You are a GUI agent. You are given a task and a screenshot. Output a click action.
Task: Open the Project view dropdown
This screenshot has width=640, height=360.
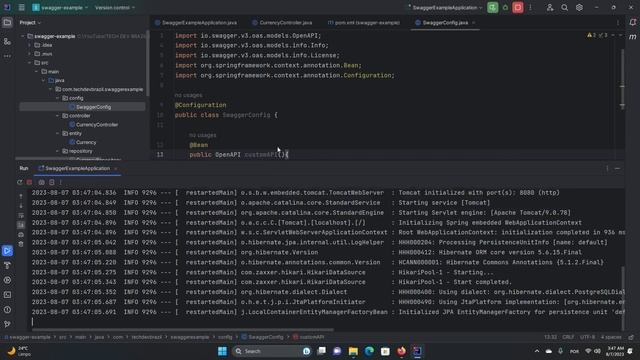click(x=30, y=23)
